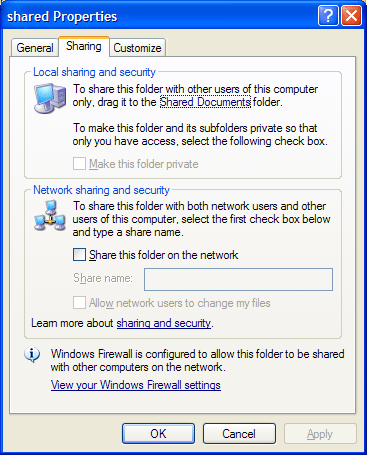Click the question mark help button
The width and height of the screenshot is (367, 455).
(328, 16)
